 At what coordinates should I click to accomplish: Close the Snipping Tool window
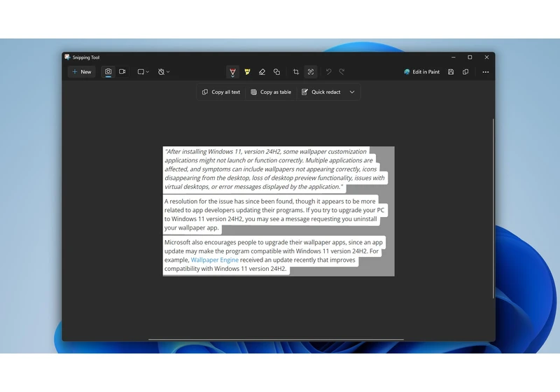486,57
